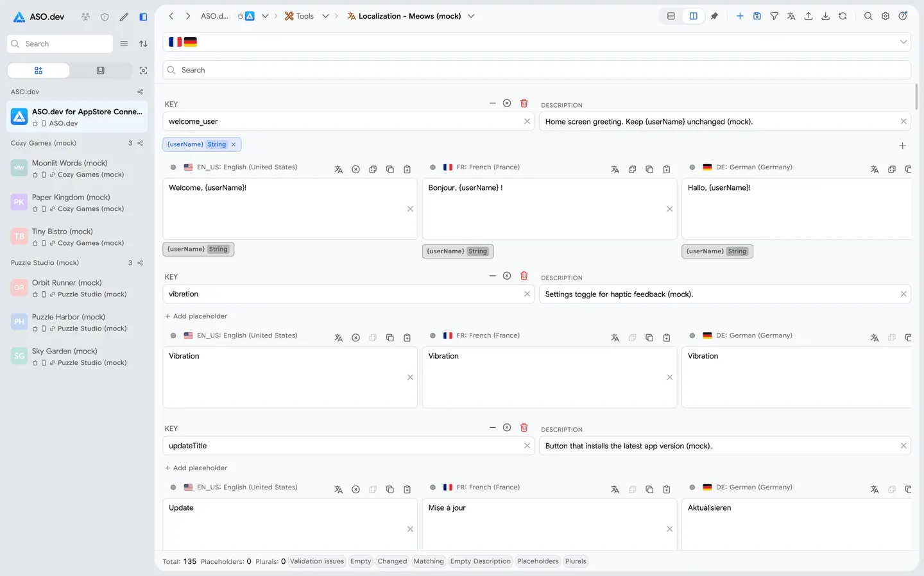Click the translate icon in the top toolbar
Viewport: 924px width, 576px height.
click(x=791, y=16)
